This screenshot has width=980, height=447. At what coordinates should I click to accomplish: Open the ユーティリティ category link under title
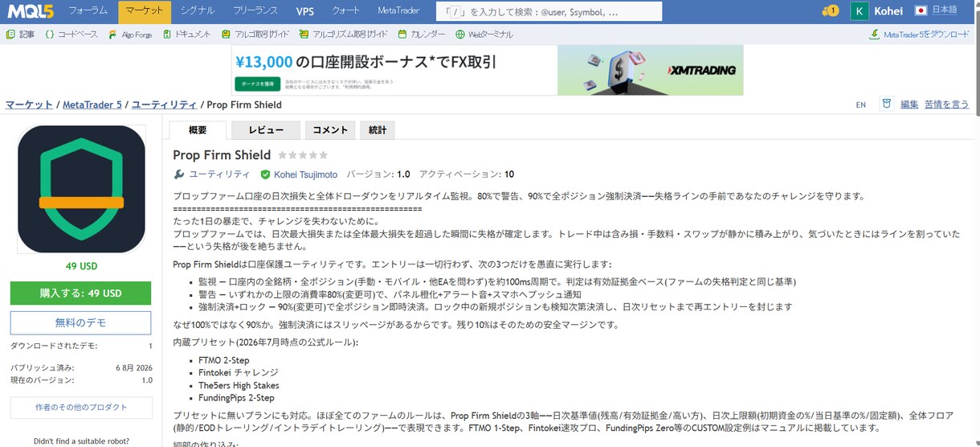219,174
